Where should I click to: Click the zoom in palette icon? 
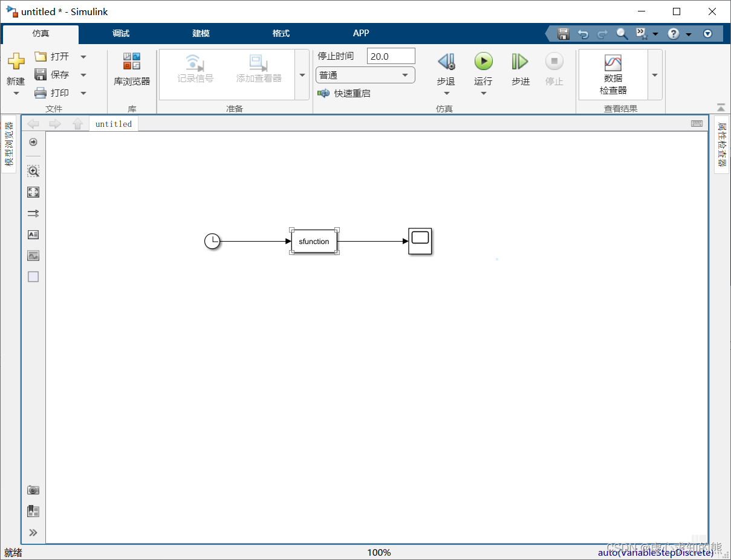[33, 171]
